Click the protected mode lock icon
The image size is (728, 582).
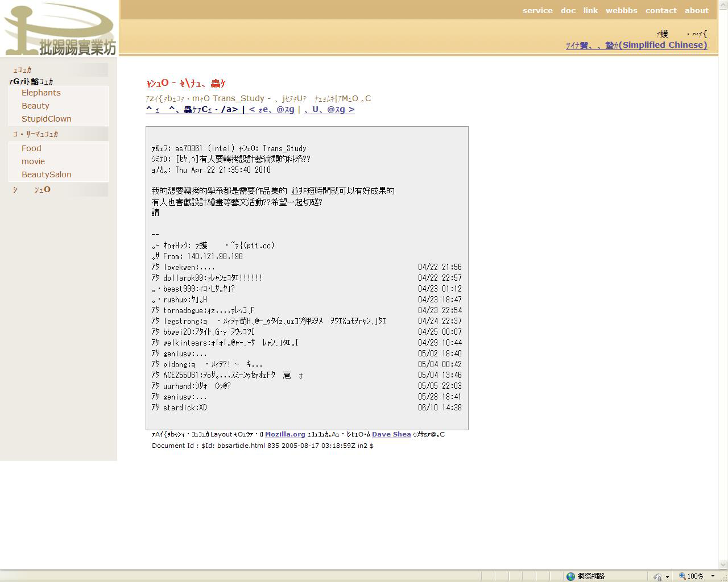[x=657, y=576]
